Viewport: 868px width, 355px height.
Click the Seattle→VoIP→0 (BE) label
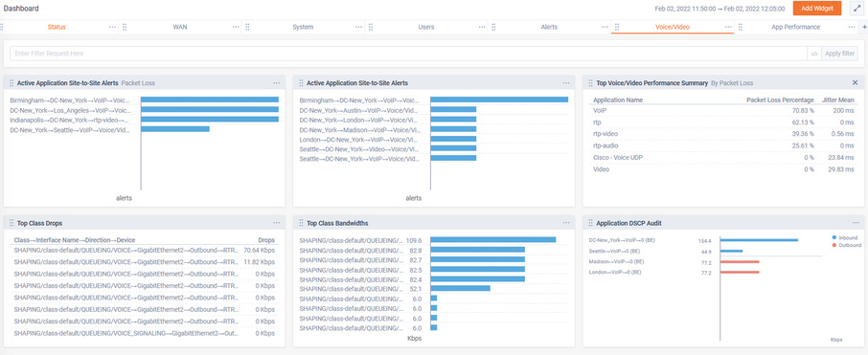point(614,251)
